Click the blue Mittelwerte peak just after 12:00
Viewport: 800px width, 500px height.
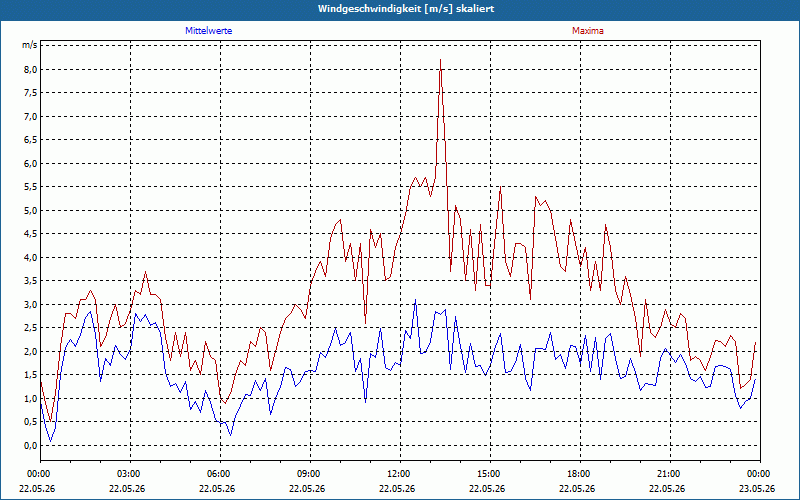[415, 301]
